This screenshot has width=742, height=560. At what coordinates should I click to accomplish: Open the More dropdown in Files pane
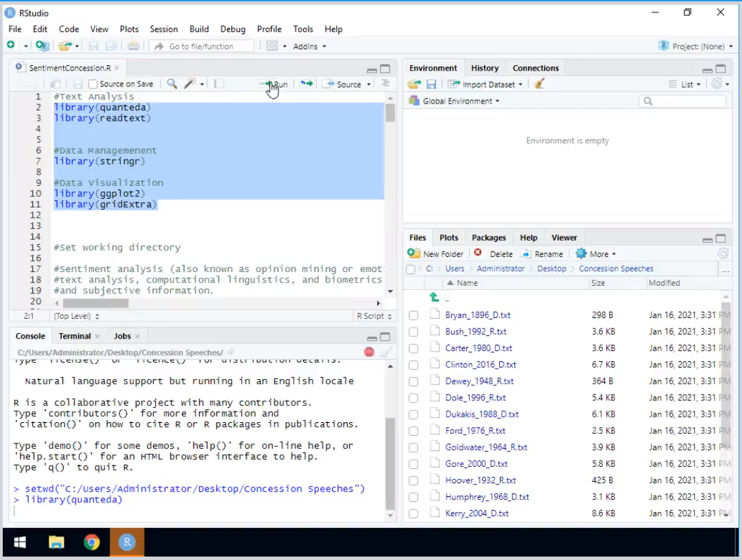[595, 254]
